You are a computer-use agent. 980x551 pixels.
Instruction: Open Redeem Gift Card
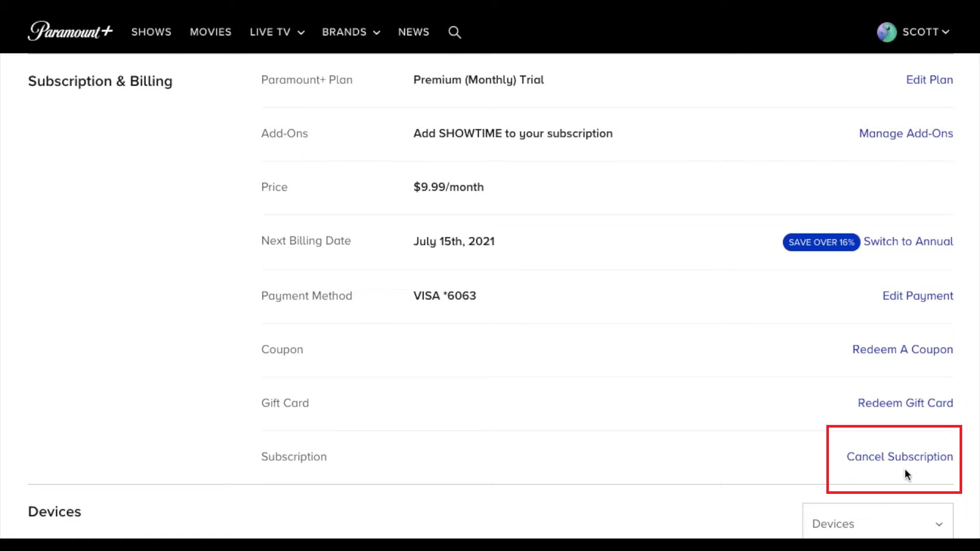[905, 403]
